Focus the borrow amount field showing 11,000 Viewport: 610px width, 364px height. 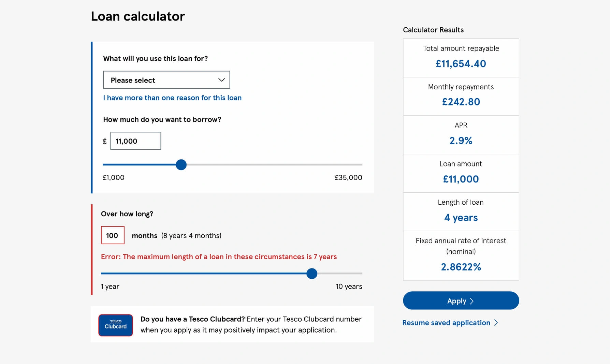(135, 141)
